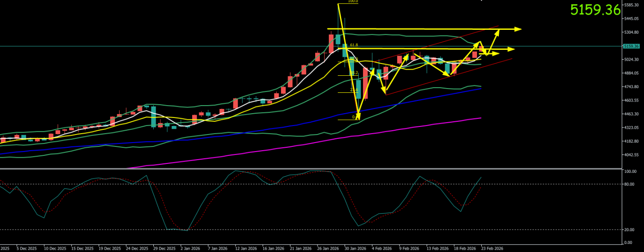
Task: Click arrowhead of the topmost yellow horizontal line
Action: tap(519, 29)
